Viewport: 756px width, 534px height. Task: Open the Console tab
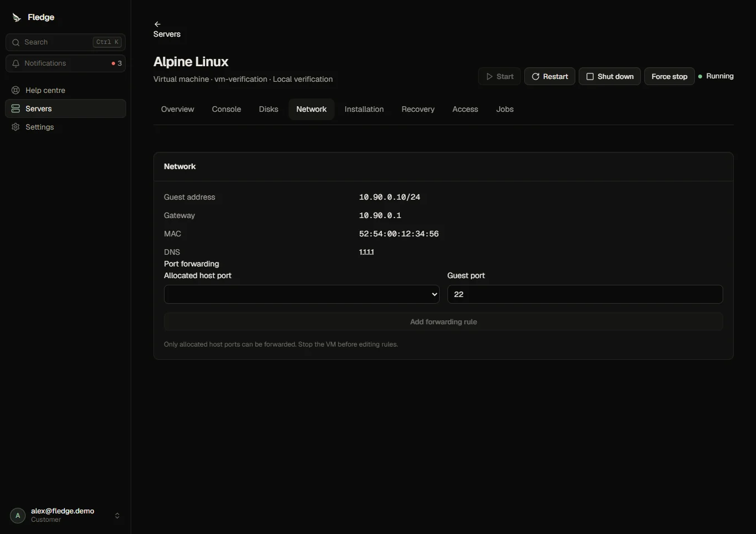[x=226, y=109]
